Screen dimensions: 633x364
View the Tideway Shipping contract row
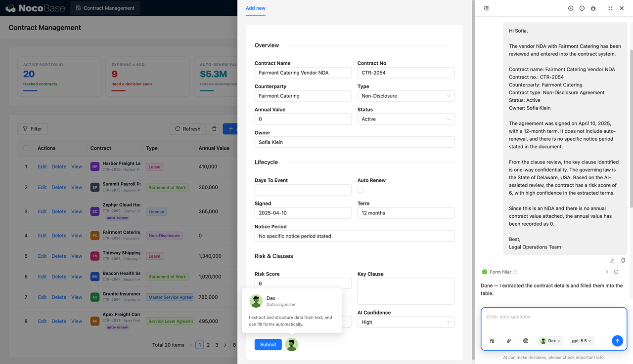click(x=77, y=256)
